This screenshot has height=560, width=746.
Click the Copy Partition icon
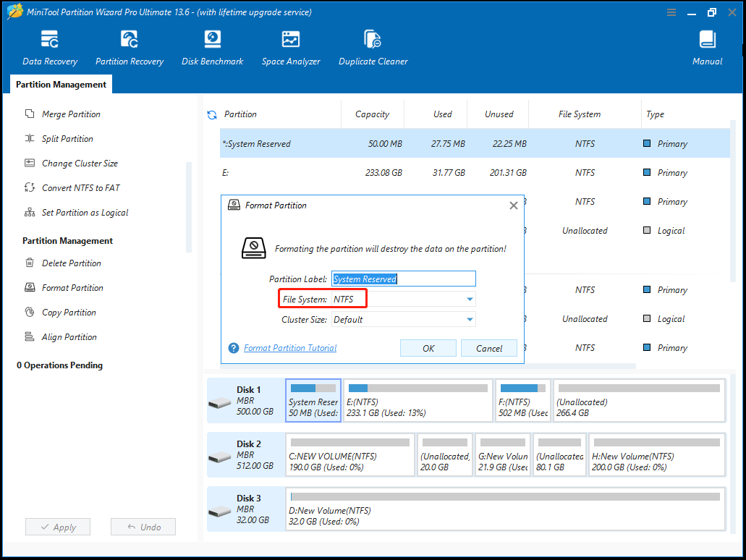[30, 312]
